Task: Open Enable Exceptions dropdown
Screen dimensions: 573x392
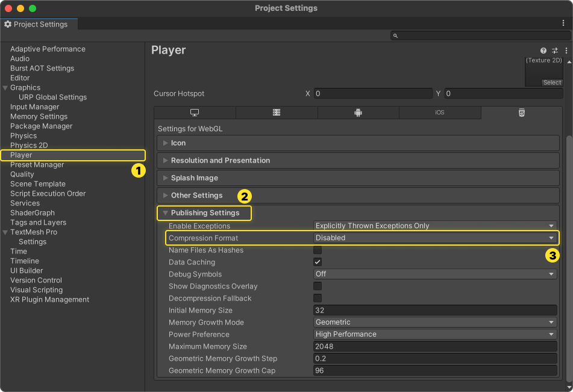Action: tap(435, 226)
